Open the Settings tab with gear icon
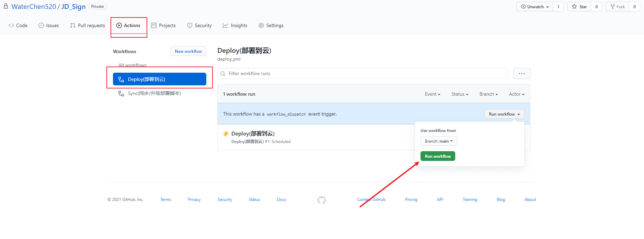Viewport: 644px width, 239px height. [271, 25]
